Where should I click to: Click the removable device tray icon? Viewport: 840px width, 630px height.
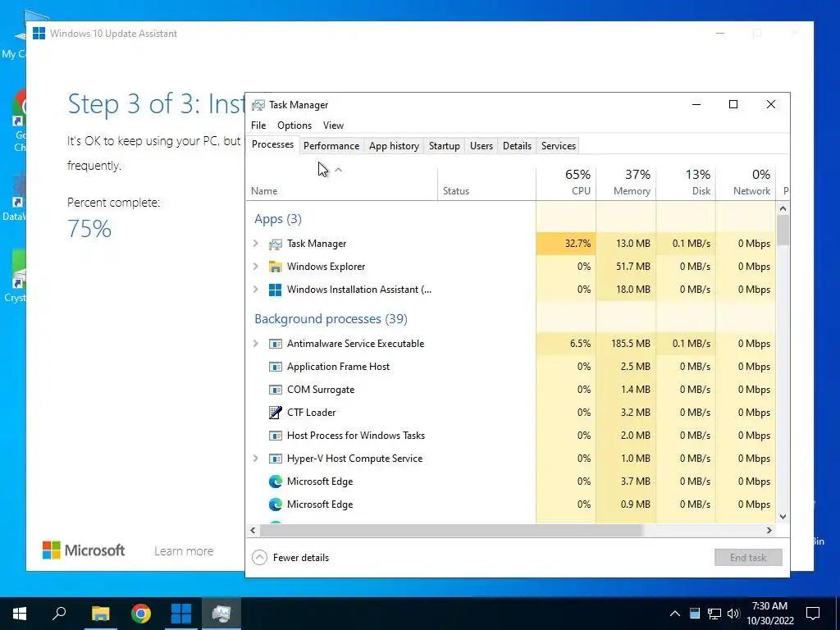[x=695, y=614]
